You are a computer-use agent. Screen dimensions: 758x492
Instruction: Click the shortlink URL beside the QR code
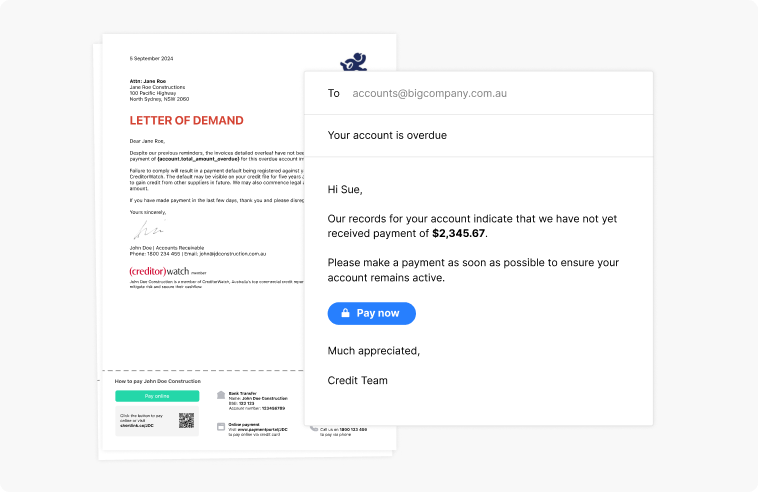pos(137,424)
